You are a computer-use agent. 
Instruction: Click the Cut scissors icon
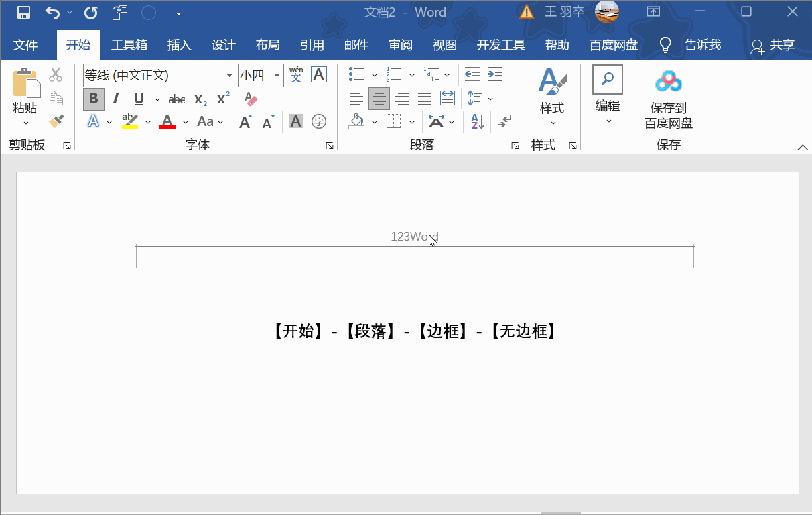(56, 74)
